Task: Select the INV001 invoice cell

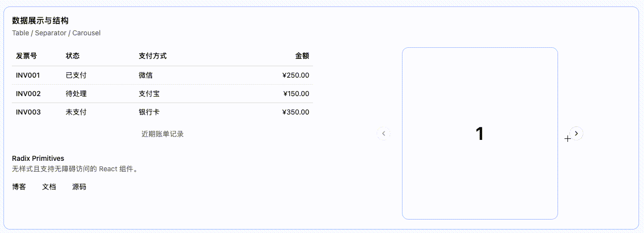Action: pos(28,76)
